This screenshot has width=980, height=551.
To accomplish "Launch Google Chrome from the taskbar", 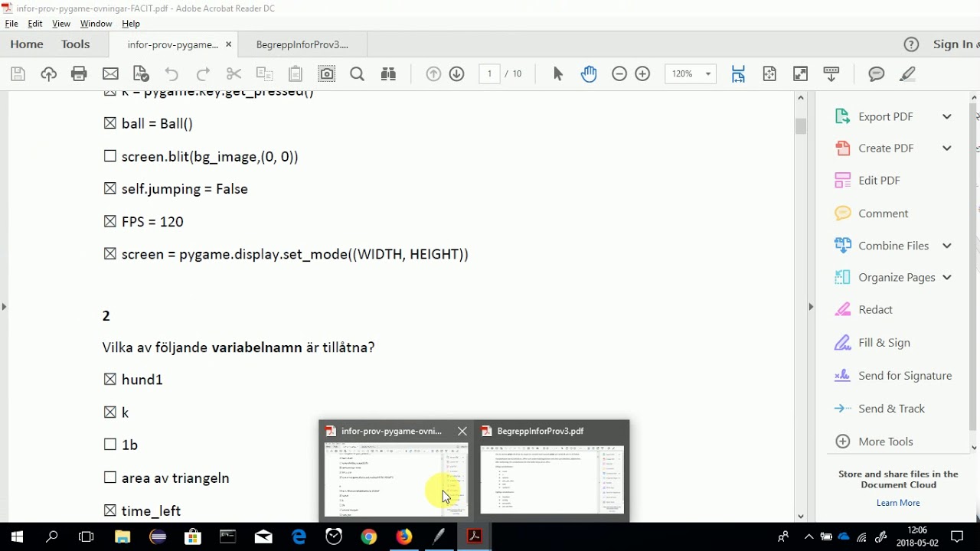I will click(x=368, y=537).
